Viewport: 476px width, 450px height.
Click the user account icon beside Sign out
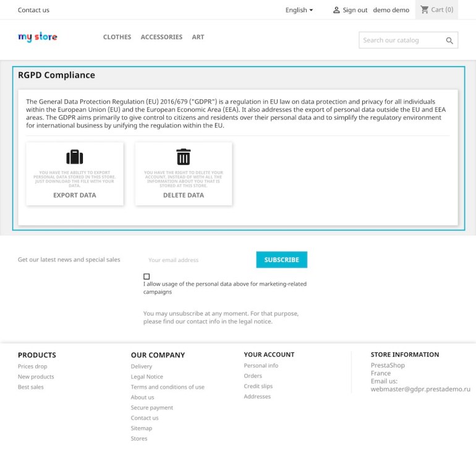(x=336, y=10)
